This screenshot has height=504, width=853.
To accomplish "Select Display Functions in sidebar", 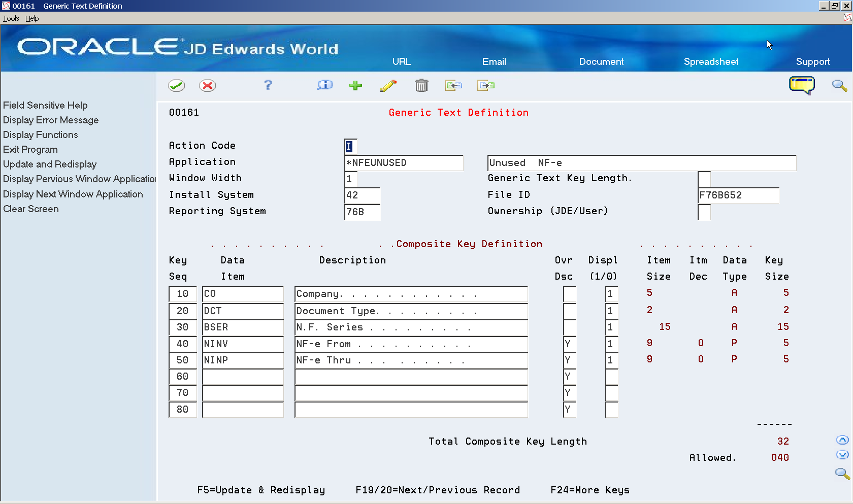I will coord(41,135).
